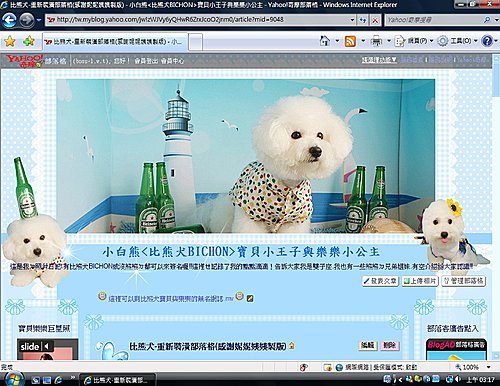Open the 工具(O) Tools menu
Image resolution: width=500 pixels, height=386 pixels.
tap(457, 41)
